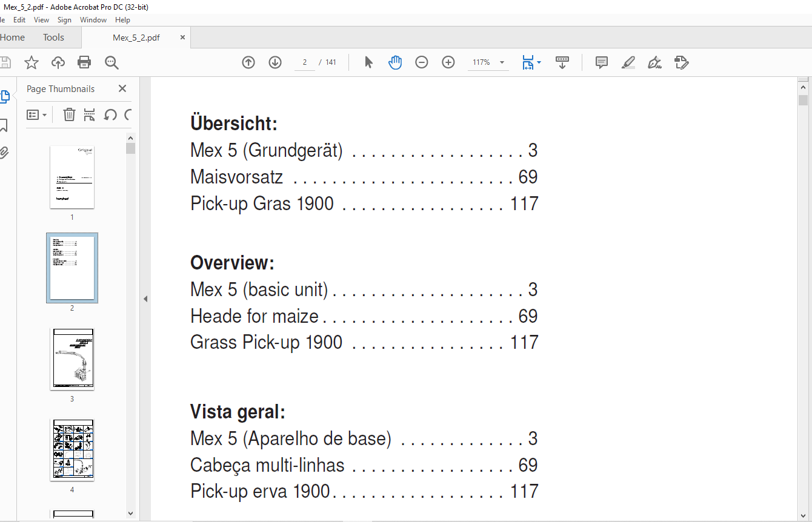The height and width of the screenshot is (522, 812).
Task: Click the 'Pick-up erva 1900' entry
Action: [260, 491]
